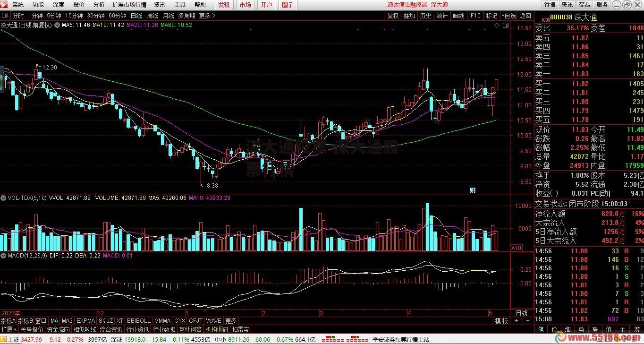Open the 资讯 menu
Screen dimensions: 644x344
(x=160, y=4)
